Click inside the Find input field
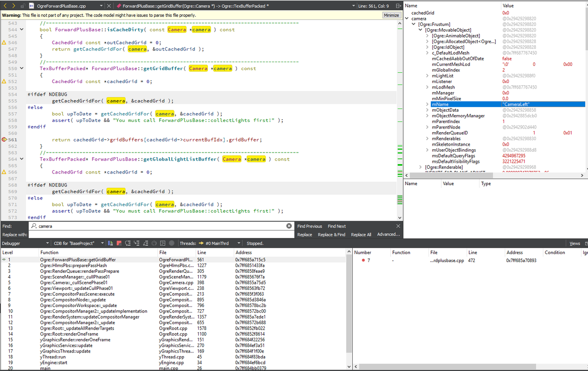The image size is (588, 371). (161, 226)
